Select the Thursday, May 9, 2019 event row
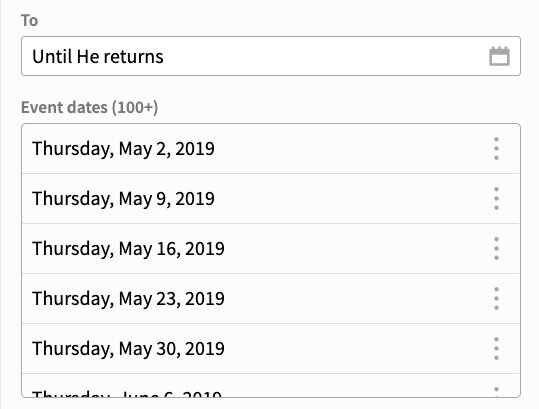The image size is (539, 409). (x=271, y=198)
